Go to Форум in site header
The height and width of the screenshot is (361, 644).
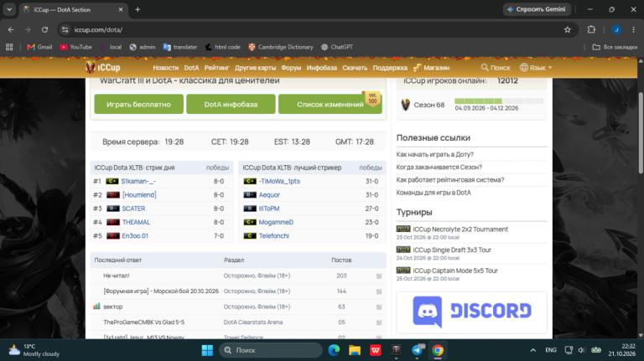click(x=291, y=68)
